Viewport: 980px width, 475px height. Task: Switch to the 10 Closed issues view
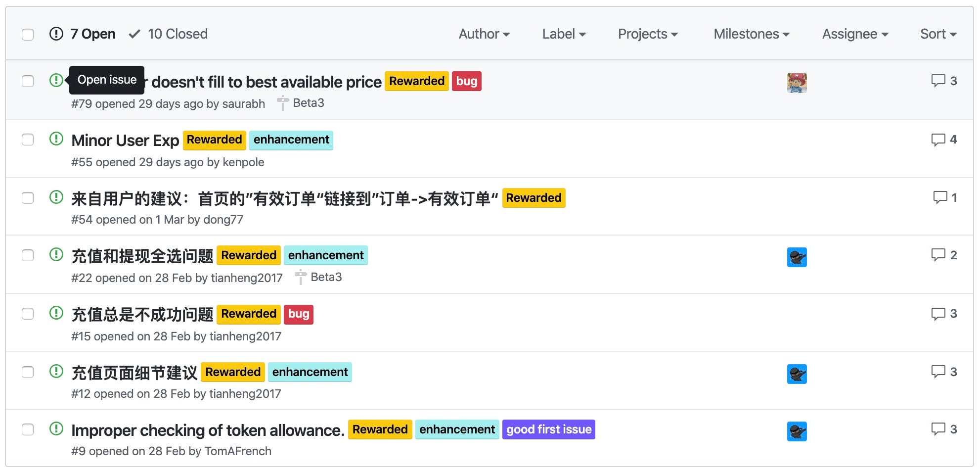tap(168, 34)
